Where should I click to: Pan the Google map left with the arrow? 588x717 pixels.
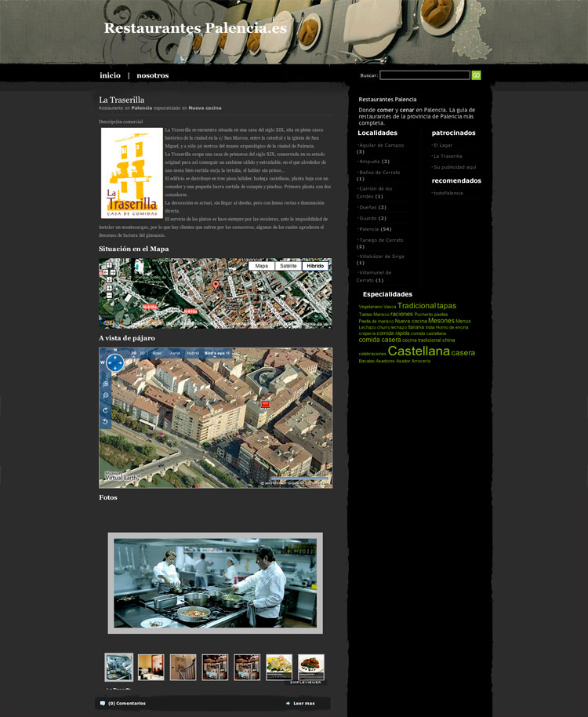pyautogui.click(x=105, y=272)
